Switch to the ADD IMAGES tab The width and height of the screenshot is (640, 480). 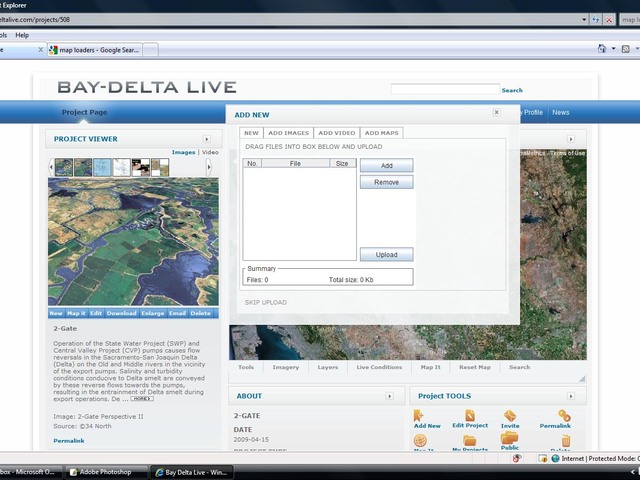pyautogui.click(x=289, y=133)
